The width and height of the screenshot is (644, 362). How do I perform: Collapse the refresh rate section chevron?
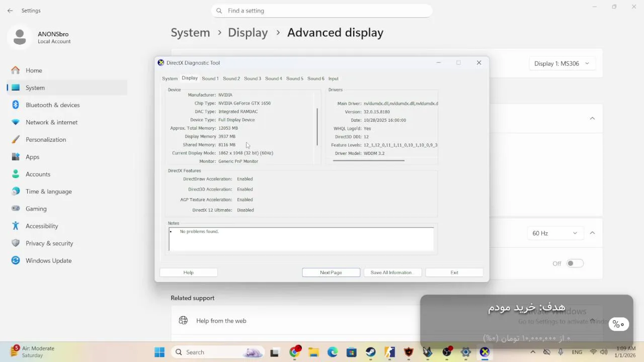click(x=592, y=233)
